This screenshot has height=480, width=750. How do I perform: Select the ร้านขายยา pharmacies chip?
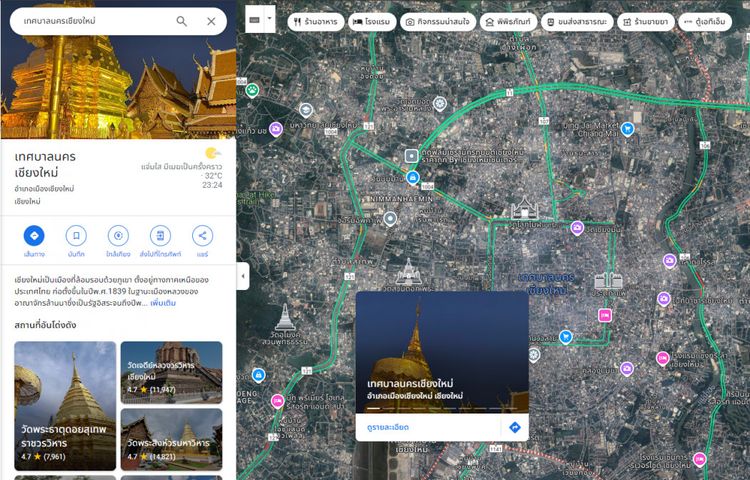point(646,22)
